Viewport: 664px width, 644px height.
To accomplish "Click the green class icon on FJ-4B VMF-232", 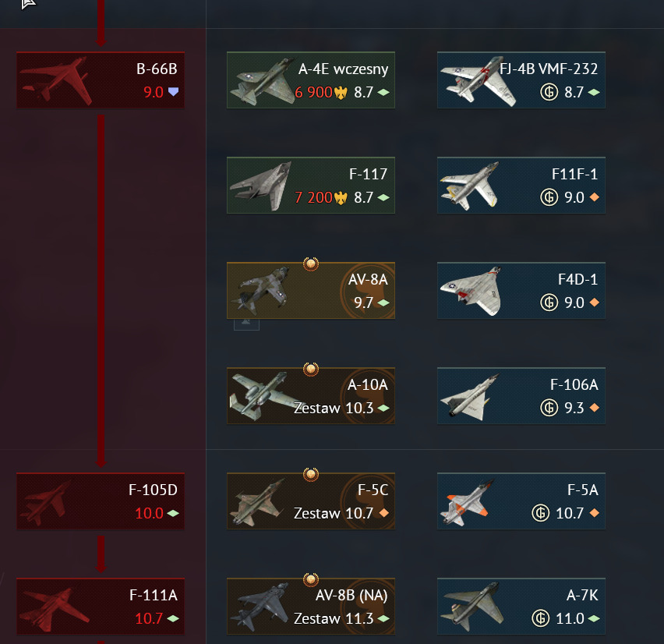I will coord(594,92).
